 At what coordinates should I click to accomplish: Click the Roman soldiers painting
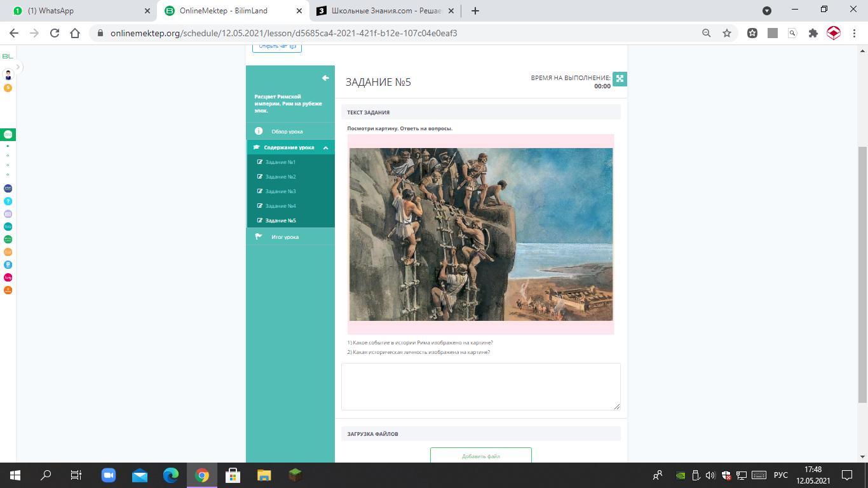(x=481, y=234)
